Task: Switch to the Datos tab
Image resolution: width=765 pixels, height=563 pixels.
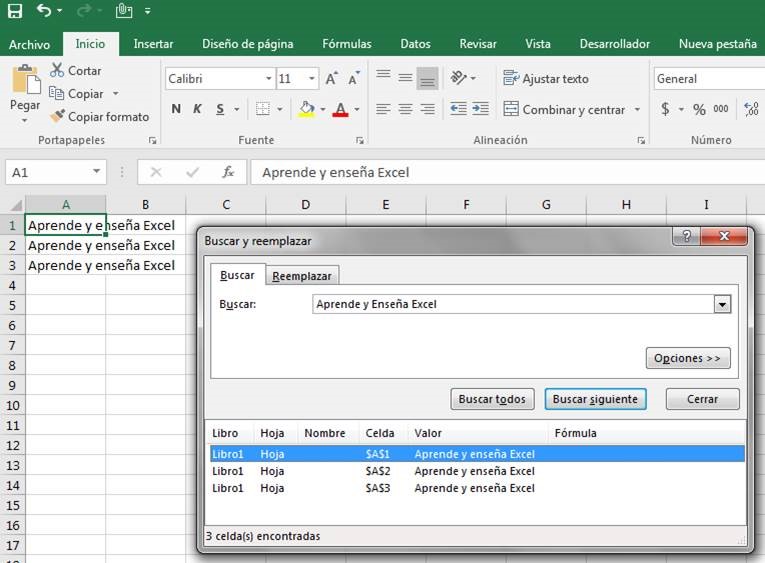Action: (415, 44)
